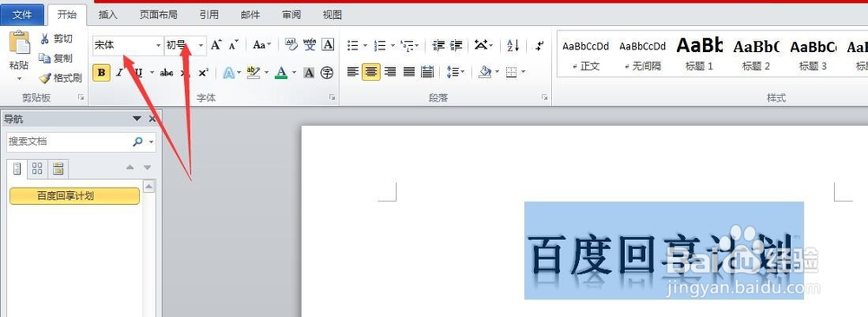868x317 pixels.
Task: Open the multilevel list dropdown
Action: (411, 45)
